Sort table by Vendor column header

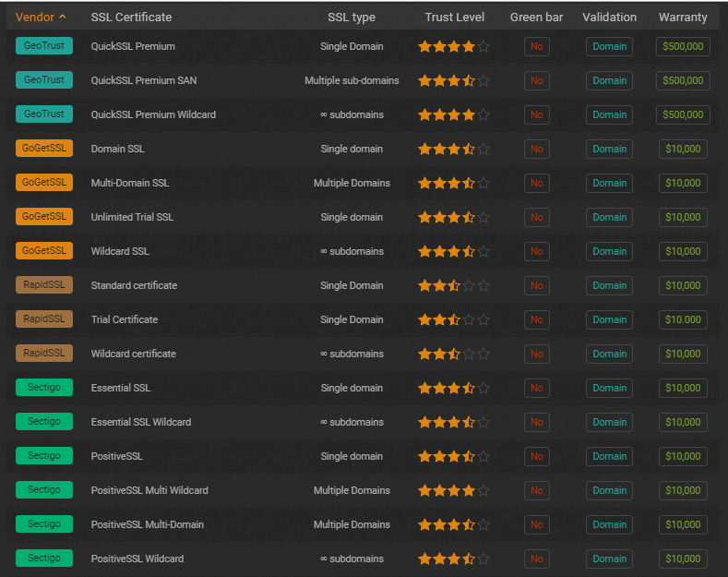point(41,18)
